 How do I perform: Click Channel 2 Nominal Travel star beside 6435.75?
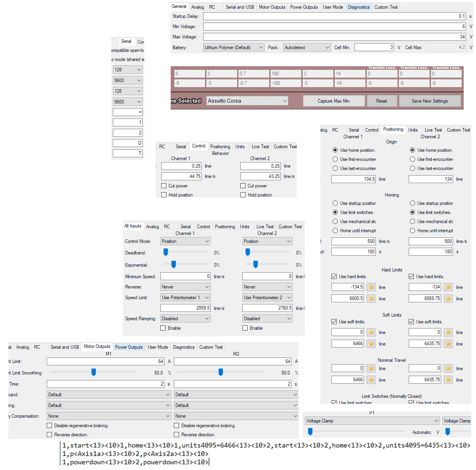[448, 380]
